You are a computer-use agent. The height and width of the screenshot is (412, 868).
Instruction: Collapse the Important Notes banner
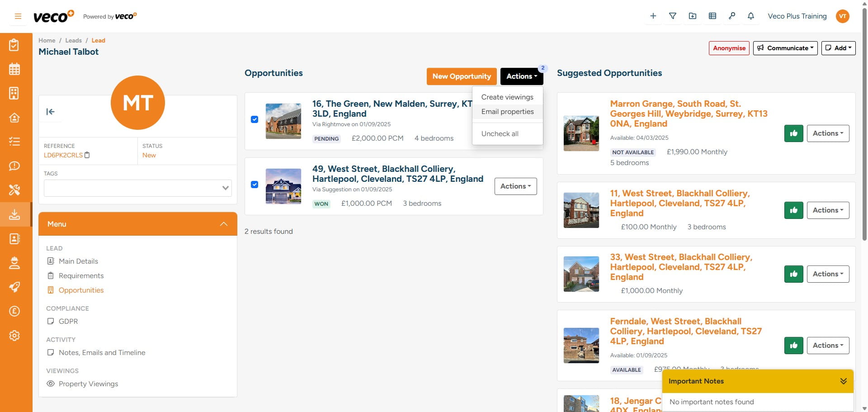tap(843, 381)
